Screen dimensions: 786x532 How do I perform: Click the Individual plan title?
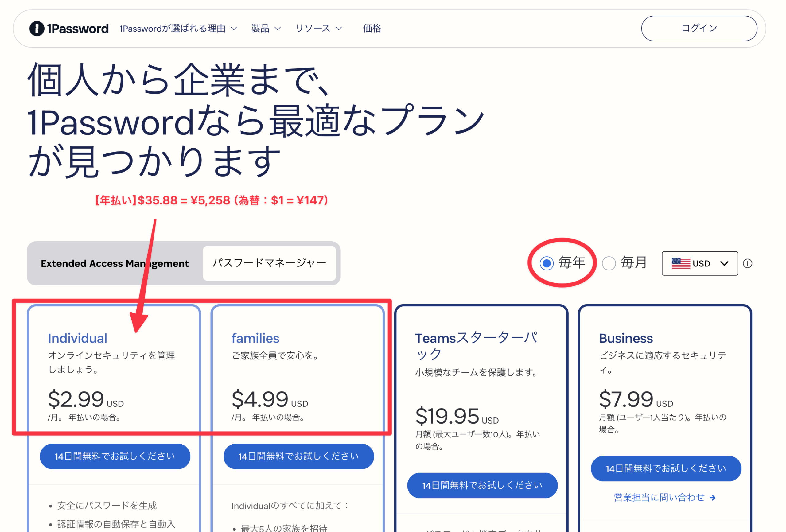pyautogui.click(x=77, y=338)
